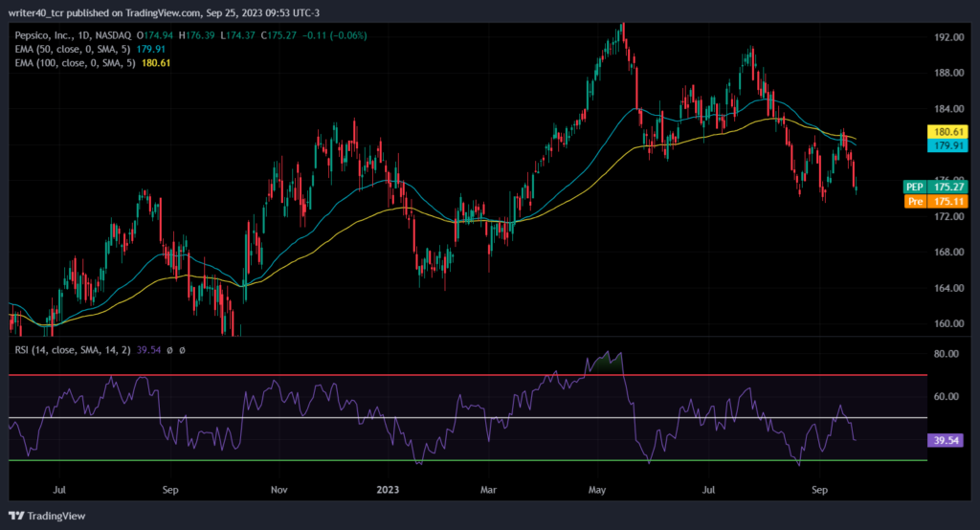
Task: Click the 60.00 RSI axis label
Action: (x=947, y=396)
